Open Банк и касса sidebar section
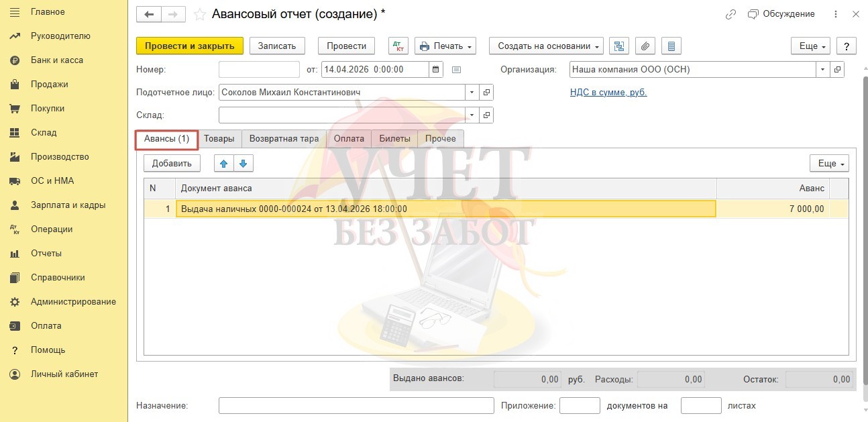The image size is (868, 422). pyautogui.click(x=57, y=60)
